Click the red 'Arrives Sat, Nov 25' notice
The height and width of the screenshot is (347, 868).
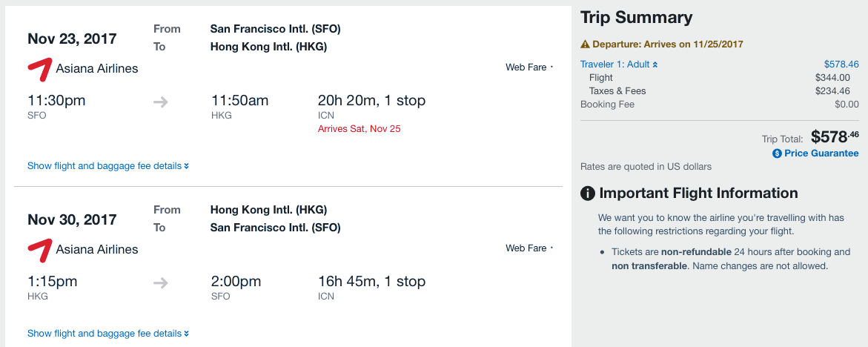coord(359,129)
